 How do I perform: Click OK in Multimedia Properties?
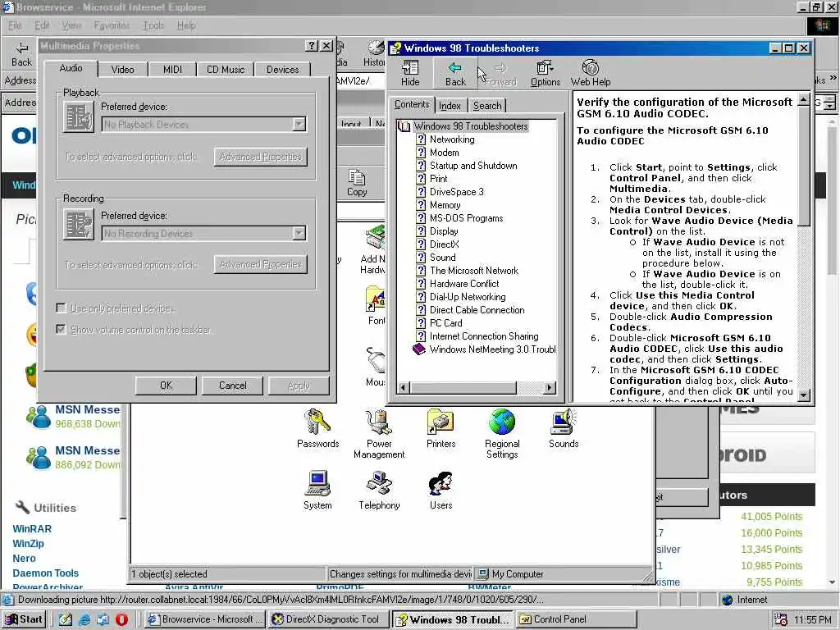tap(166, 386)
